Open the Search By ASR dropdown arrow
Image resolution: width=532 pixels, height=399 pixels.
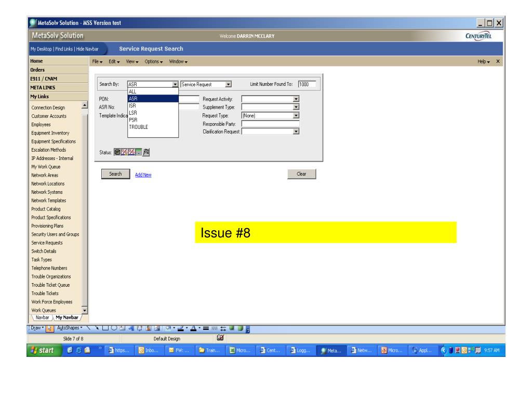175,84
